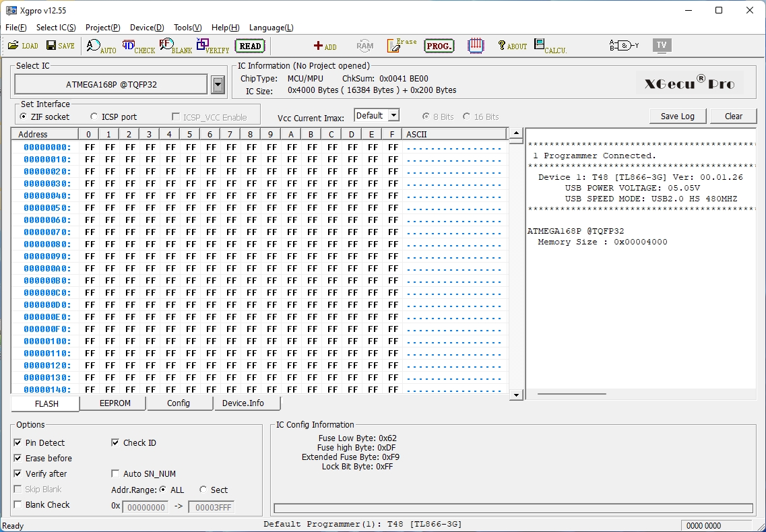Click the LOAD file toolbar icon
This screenshot has width=766, height=532.
(23, 46)
